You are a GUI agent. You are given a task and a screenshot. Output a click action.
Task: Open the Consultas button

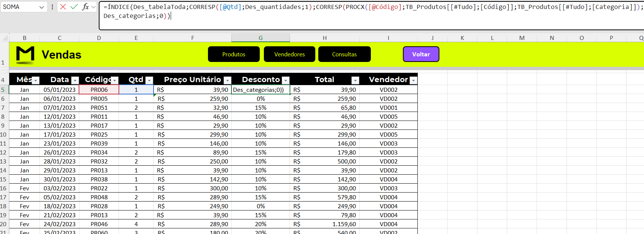344,54
